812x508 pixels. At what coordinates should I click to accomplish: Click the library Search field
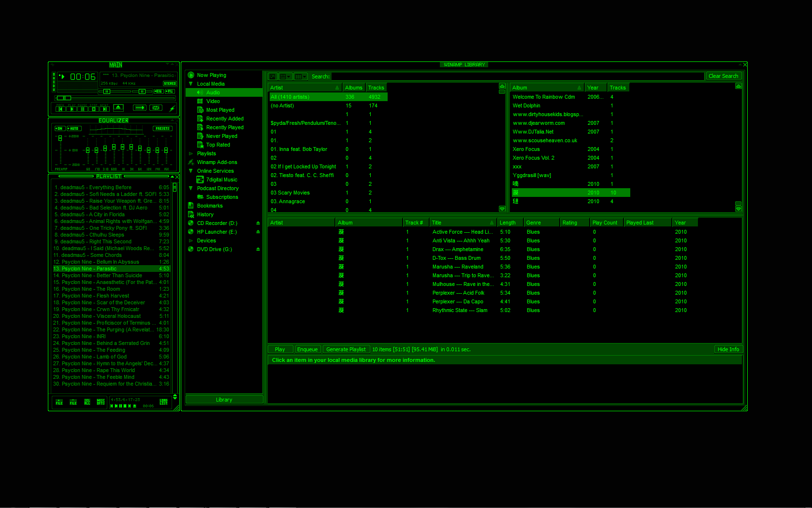[x=518, y=76]
